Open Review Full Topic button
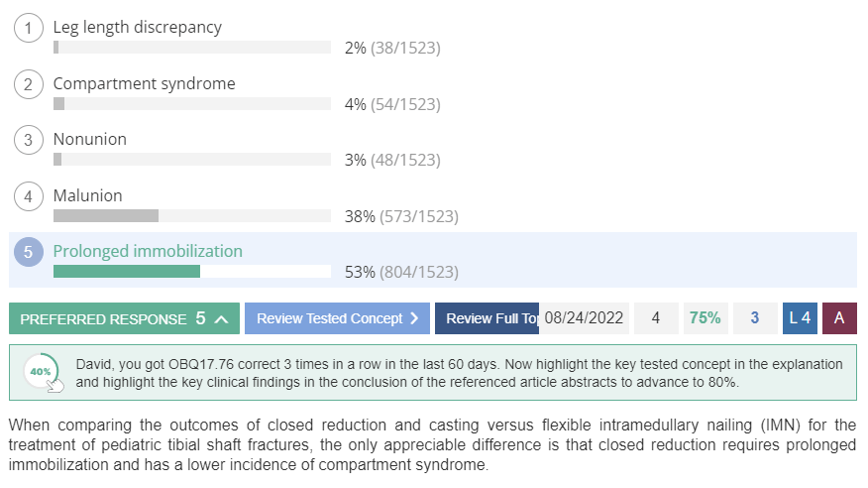The width and height of the screenshot is (868, 488). coord(487,318)
